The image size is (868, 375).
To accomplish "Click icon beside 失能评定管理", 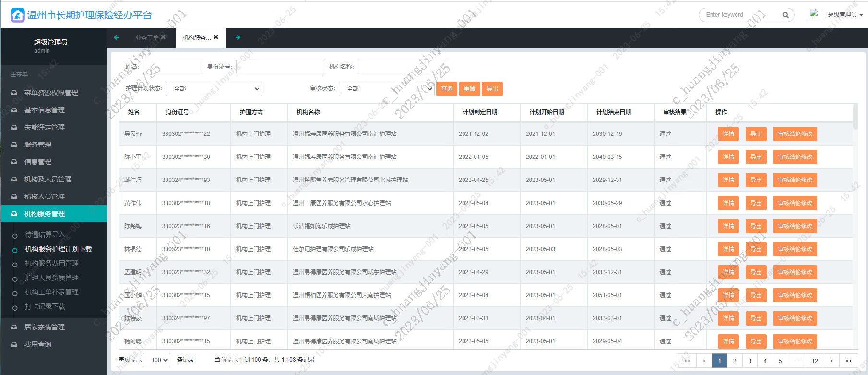I will [14, 127].
